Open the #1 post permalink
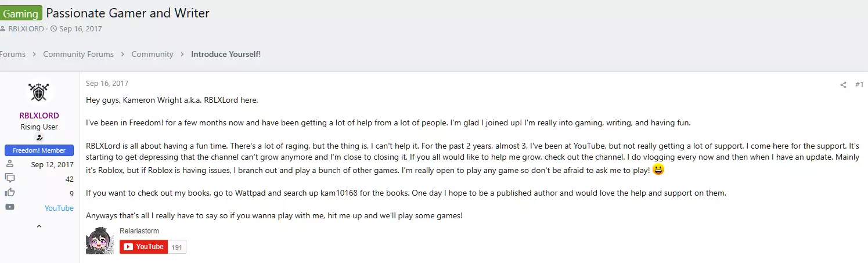The height and width of the screenshot is (263, 868). click(859, 85)
